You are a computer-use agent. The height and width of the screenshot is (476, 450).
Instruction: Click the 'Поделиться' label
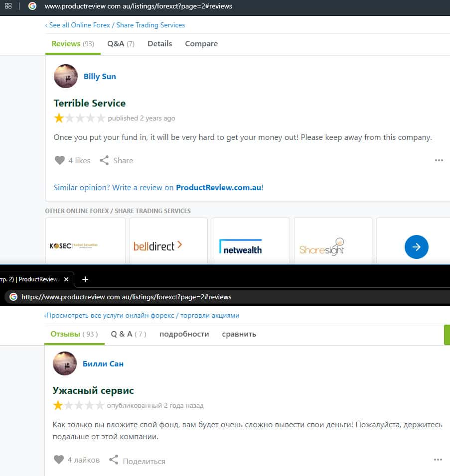[144, 461]
